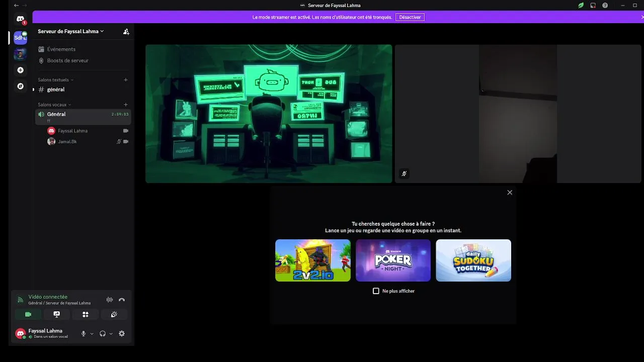The width and height of the screenshot is (644, 362).
Task: Click the Vidéo connectée status text
Action: click(48, 297)
